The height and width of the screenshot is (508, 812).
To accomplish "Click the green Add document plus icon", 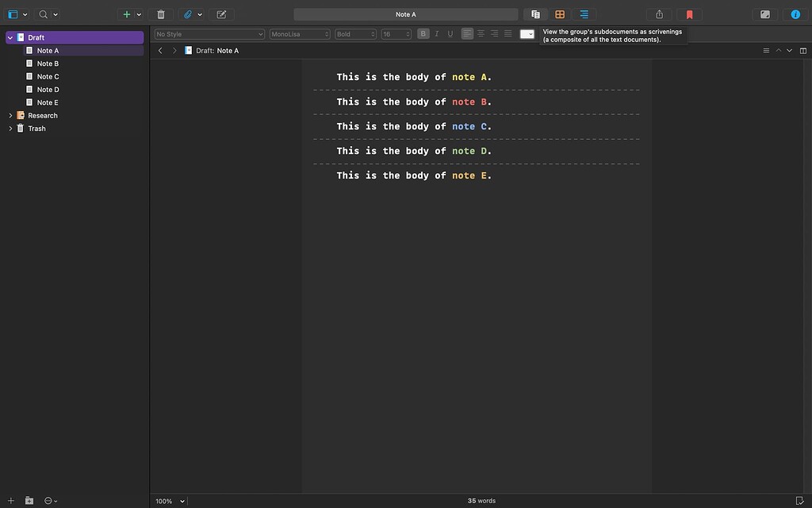I will coord(126,14).
